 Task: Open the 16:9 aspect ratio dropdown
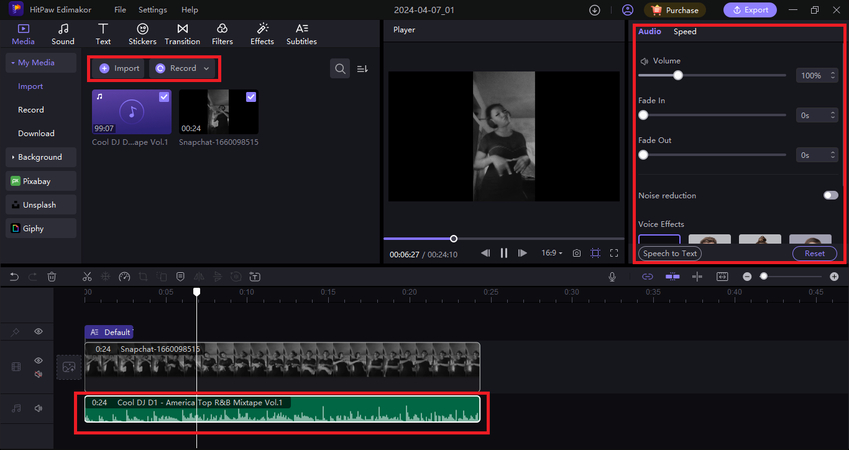pyautogui.click(x=553, y=253)
